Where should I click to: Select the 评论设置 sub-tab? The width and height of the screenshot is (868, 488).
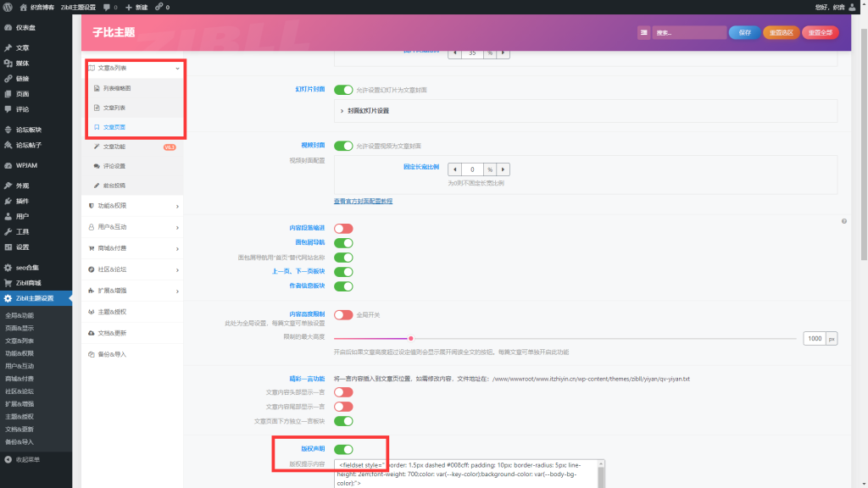pos(133,166)
